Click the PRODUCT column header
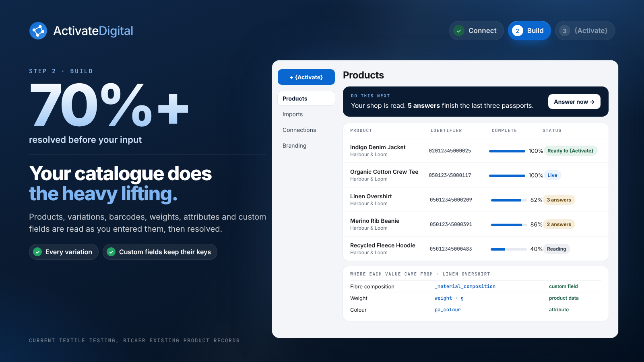This screenshot has height=362, width=644. [361, 131]
